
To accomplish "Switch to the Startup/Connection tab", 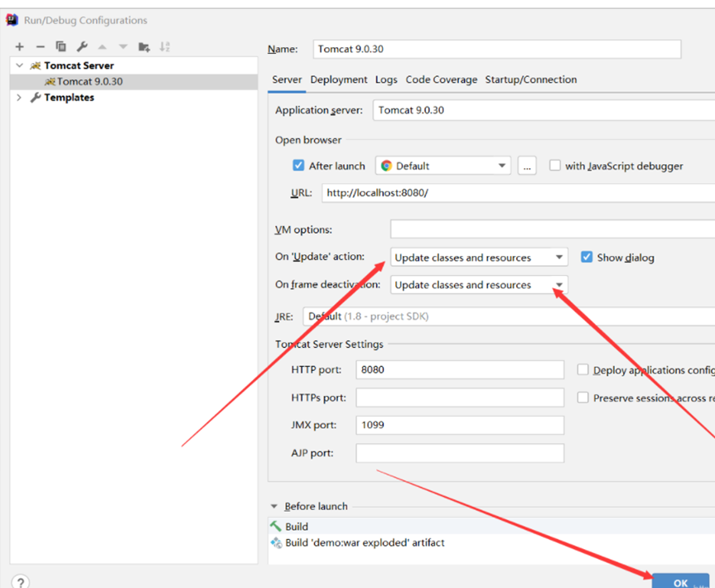I will (531, 80).
